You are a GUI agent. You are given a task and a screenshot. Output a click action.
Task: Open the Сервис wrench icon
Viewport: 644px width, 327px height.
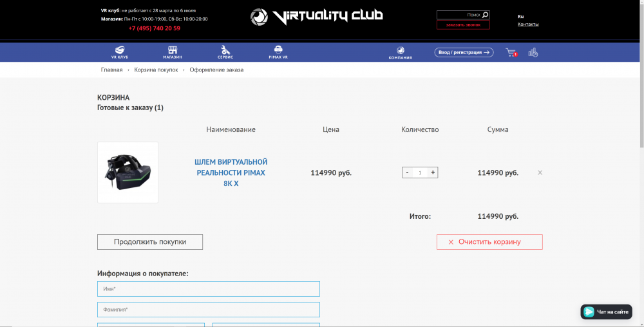pos(225,52)
